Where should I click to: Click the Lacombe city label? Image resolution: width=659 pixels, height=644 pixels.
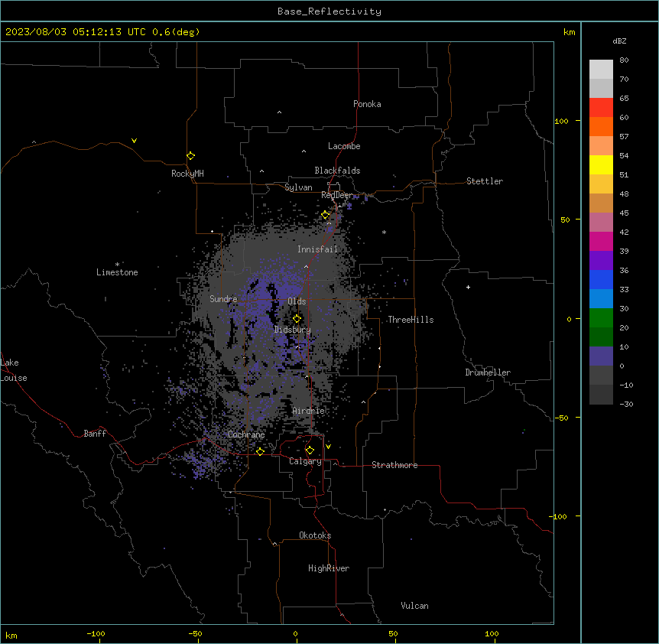pos(344,146)
